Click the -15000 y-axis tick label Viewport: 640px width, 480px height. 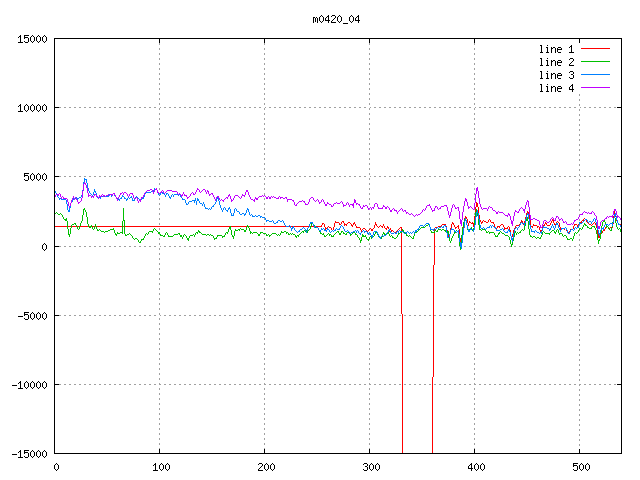pos(29,453)
